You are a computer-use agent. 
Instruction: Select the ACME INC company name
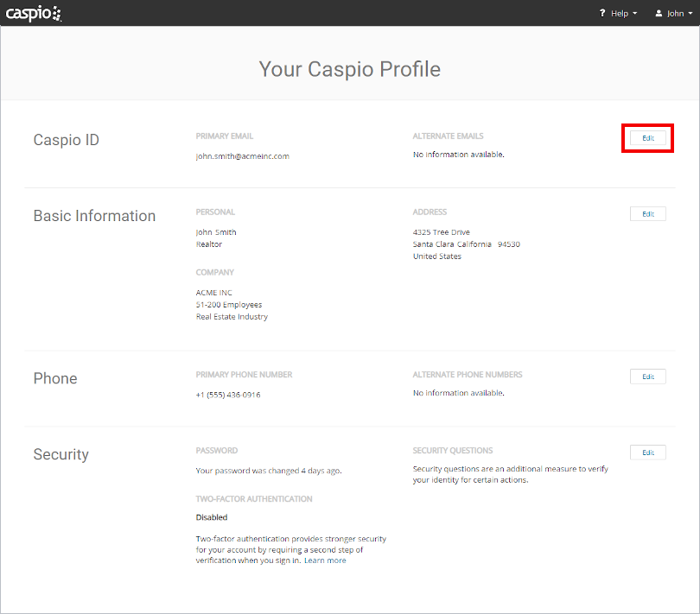213,293
